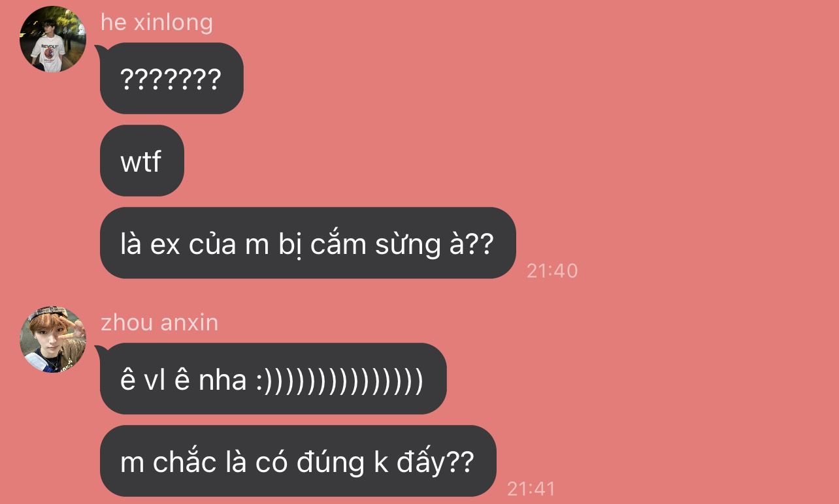The height and width of the screenshot is (504, 839).
Task: Select the "m chắc là có đúng k đấy??" message
Action: coord(298,461)
